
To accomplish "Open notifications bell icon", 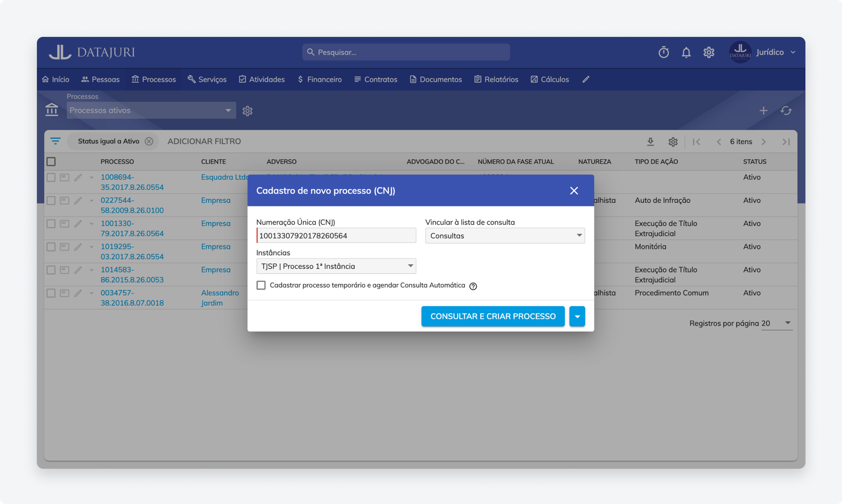I will (x=686, y=52).
